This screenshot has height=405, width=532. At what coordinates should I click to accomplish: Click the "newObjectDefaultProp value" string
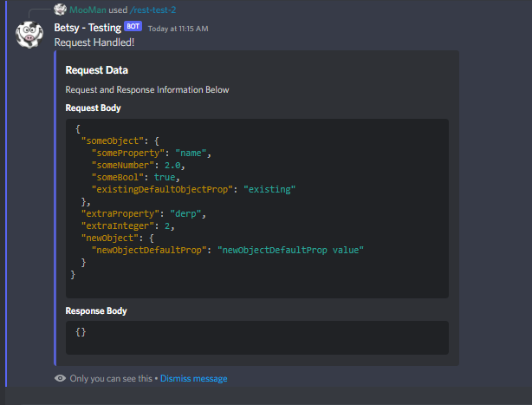[x=290, y=250]
